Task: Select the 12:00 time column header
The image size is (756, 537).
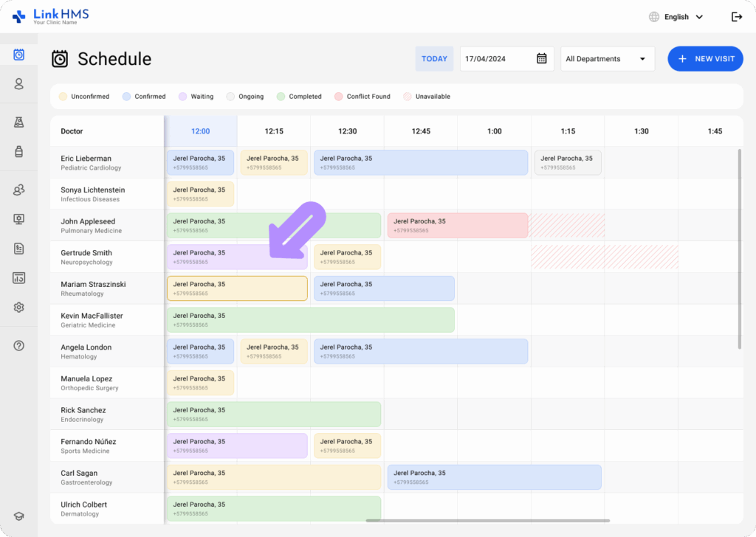Action: (201, 131)
